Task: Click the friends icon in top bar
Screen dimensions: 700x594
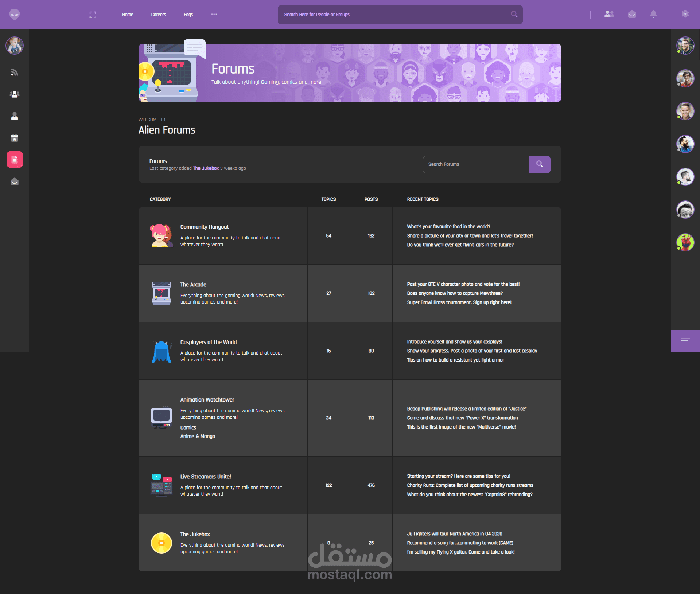Action: 609,14
